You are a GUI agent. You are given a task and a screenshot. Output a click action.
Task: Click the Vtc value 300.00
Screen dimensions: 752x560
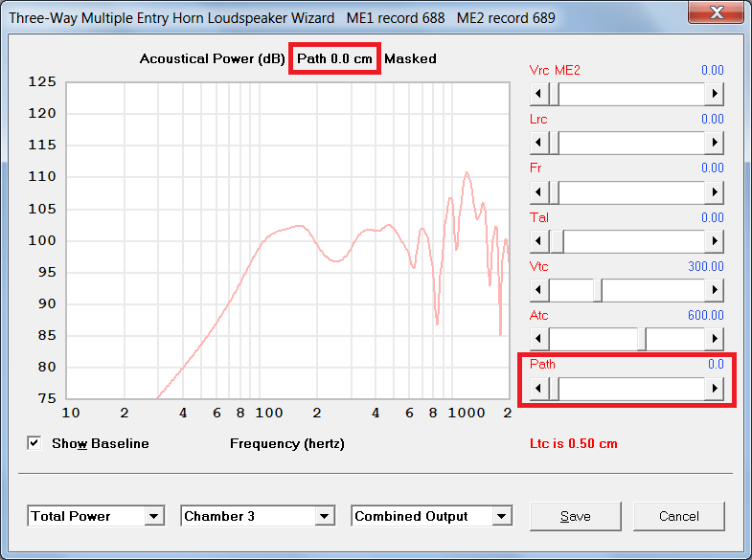pyautogui.click(x=706, y=266)
